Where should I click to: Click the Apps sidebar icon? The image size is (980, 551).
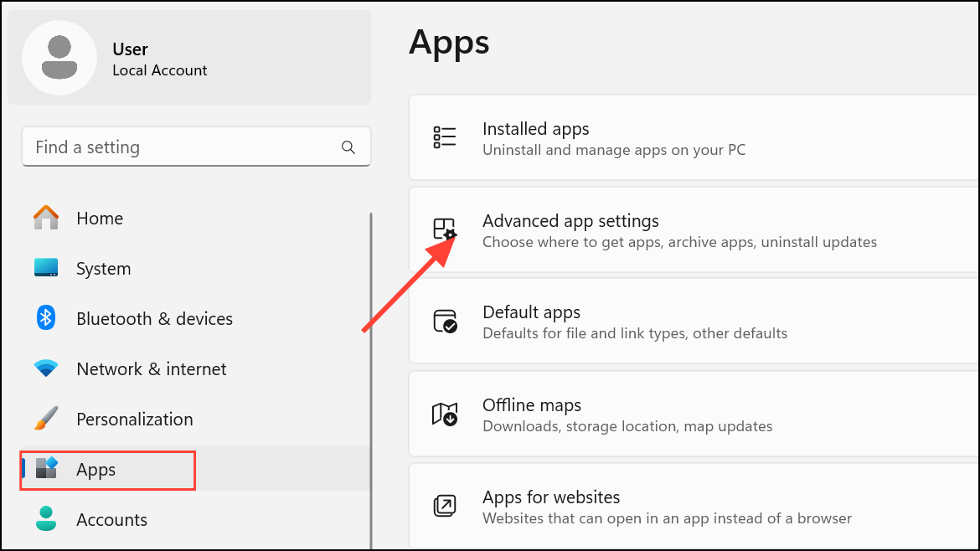tap(46, 469)
